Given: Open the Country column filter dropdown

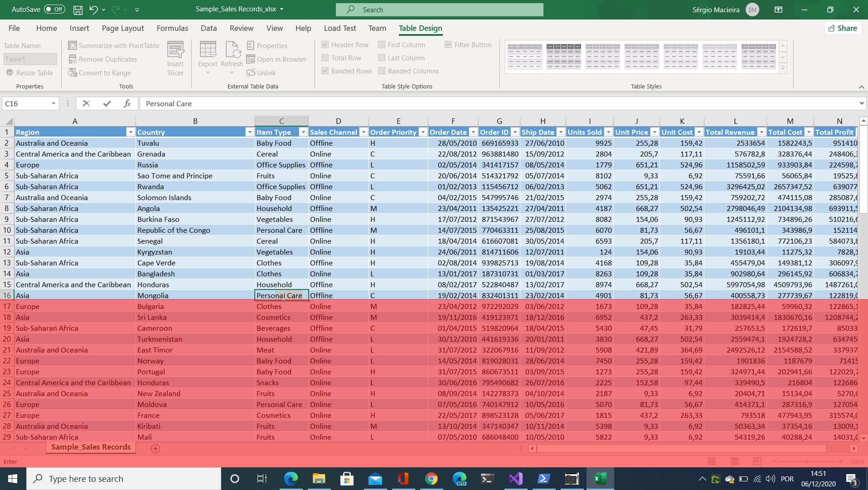Looking at the screenshot, I should point(249,132).
